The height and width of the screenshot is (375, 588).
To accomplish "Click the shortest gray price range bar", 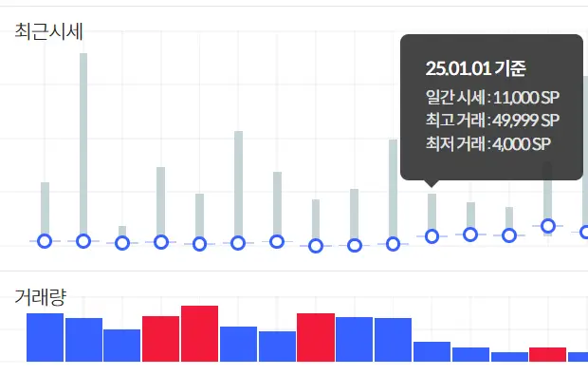I will [x=122, y=232].
